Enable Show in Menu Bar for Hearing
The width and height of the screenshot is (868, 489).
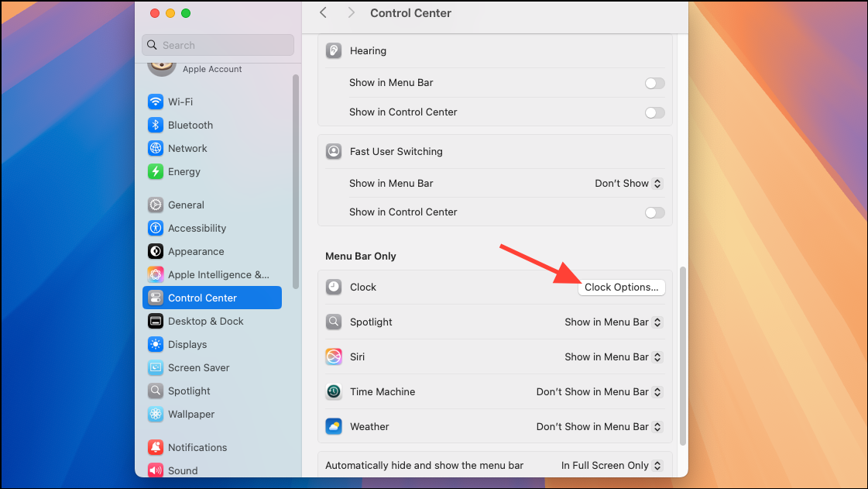pos(654,83)
